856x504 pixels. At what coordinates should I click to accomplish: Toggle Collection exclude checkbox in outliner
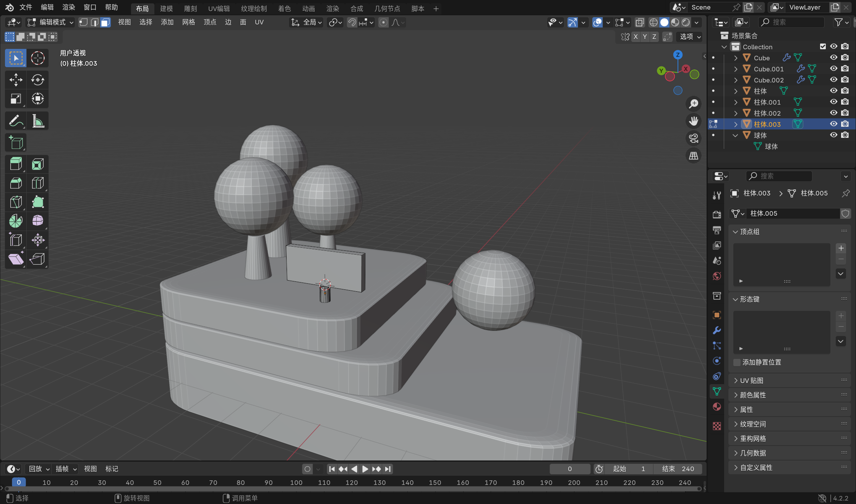tap(823, 47)
